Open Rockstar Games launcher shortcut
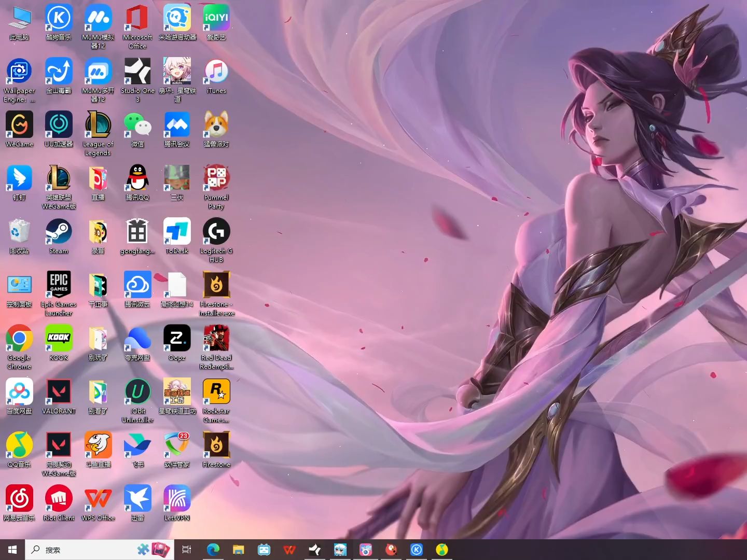747x560 pixels. click(x=216, y=401)
